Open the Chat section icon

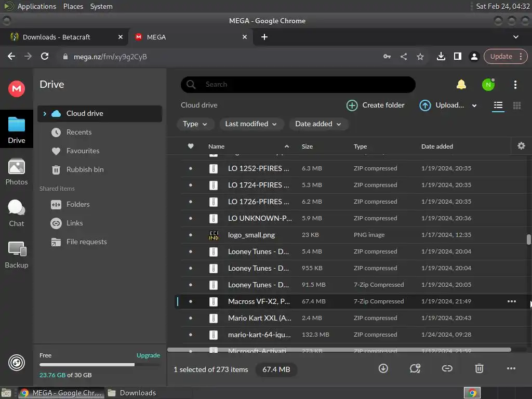[x=16, y=208]
